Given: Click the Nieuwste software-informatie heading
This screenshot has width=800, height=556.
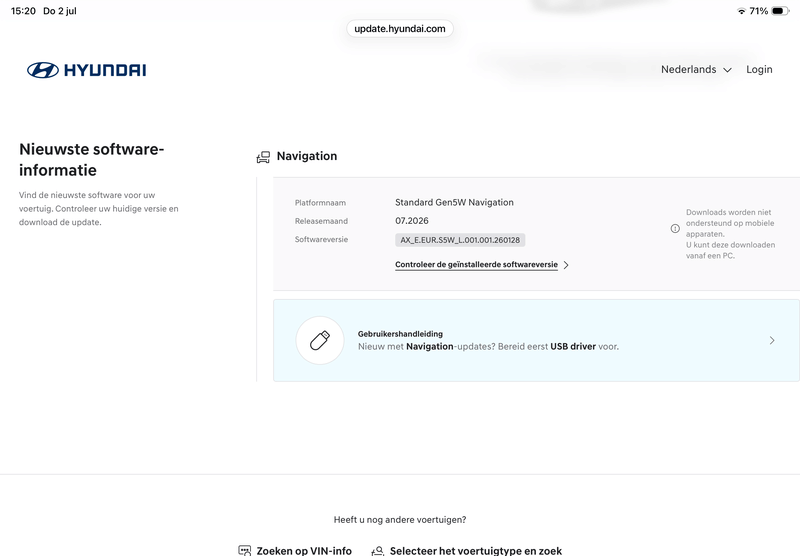Looking at the screenshot, I should [91, 159].
